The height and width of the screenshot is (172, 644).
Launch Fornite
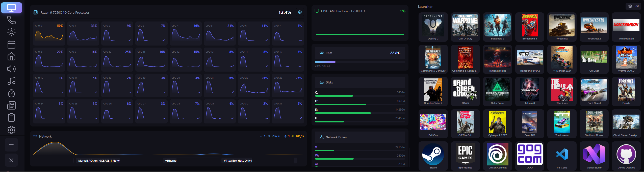coord(626,91)
